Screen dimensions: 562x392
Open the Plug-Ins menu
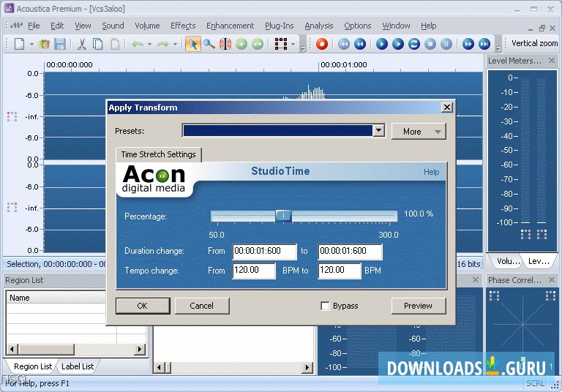click(x=280, y=26)
